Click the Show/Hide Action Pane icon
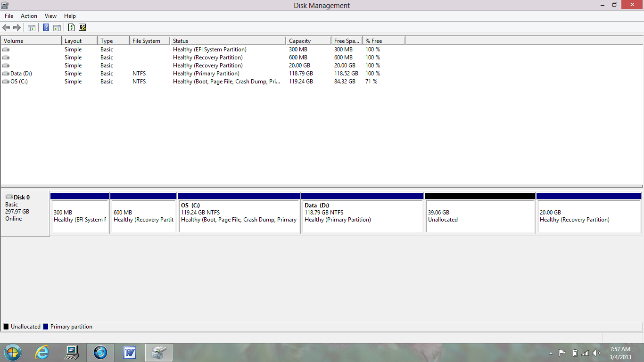This screenshot has height=362, width=644. [57, 28]
